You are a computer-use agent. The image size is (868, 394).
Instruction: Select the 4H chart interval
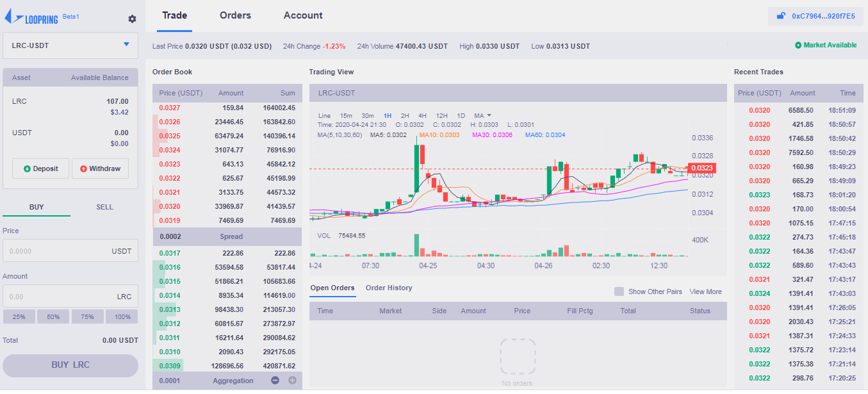(422, 115)
